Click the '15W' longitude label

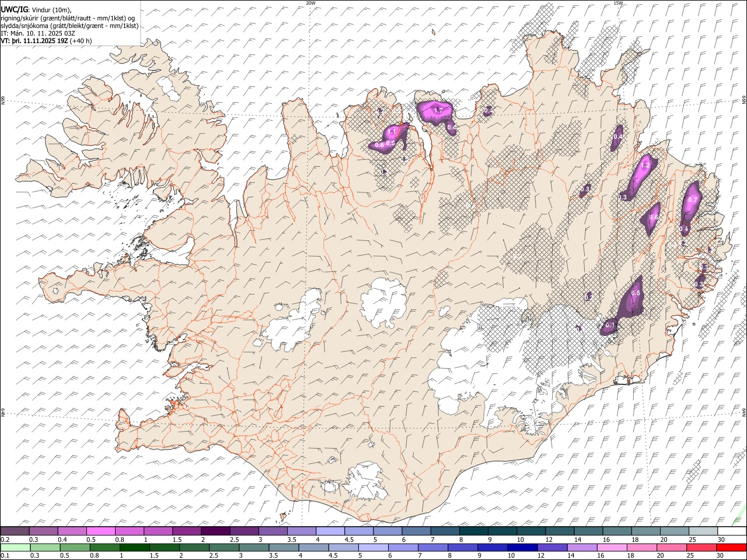click(618, 3)
